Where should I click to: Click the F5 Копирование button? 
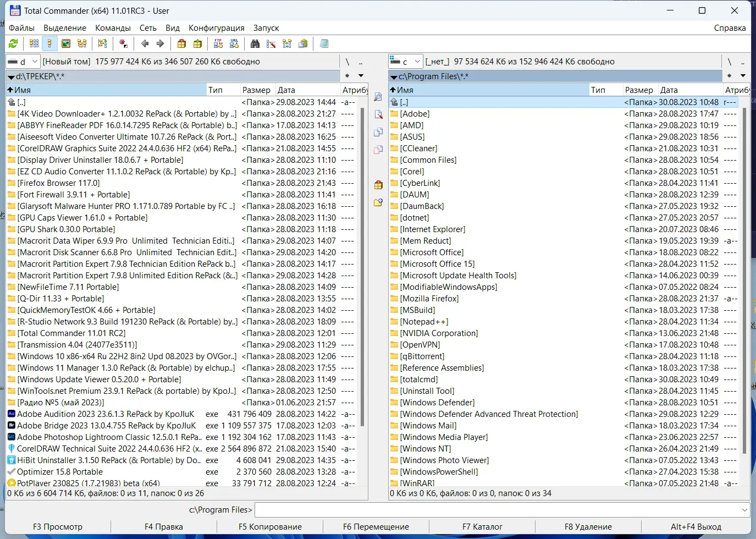270,527
